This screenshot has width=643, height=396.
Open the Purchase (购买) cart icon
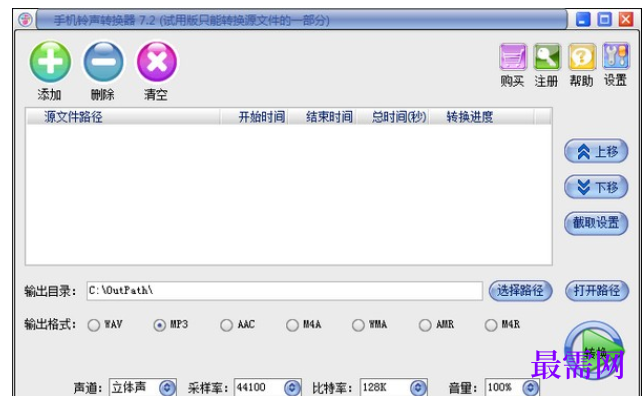(513, 57)
